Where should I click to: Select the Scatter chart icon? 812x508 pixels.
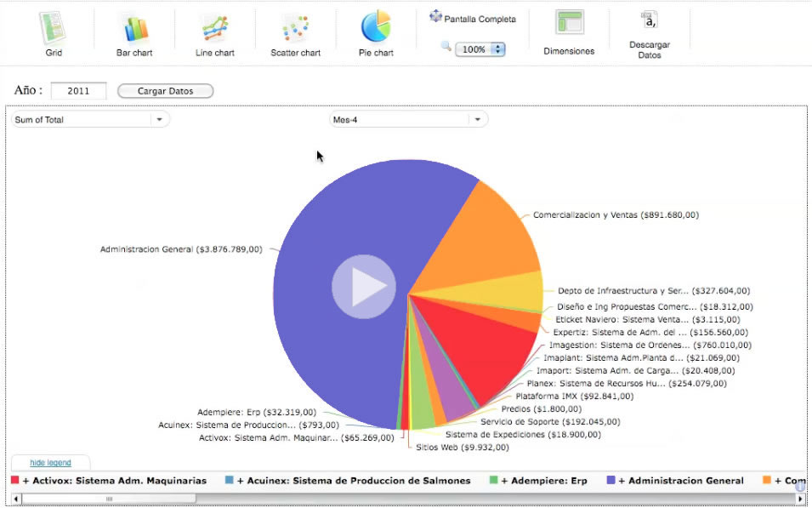pyautogui.click(x=295, y=28)
